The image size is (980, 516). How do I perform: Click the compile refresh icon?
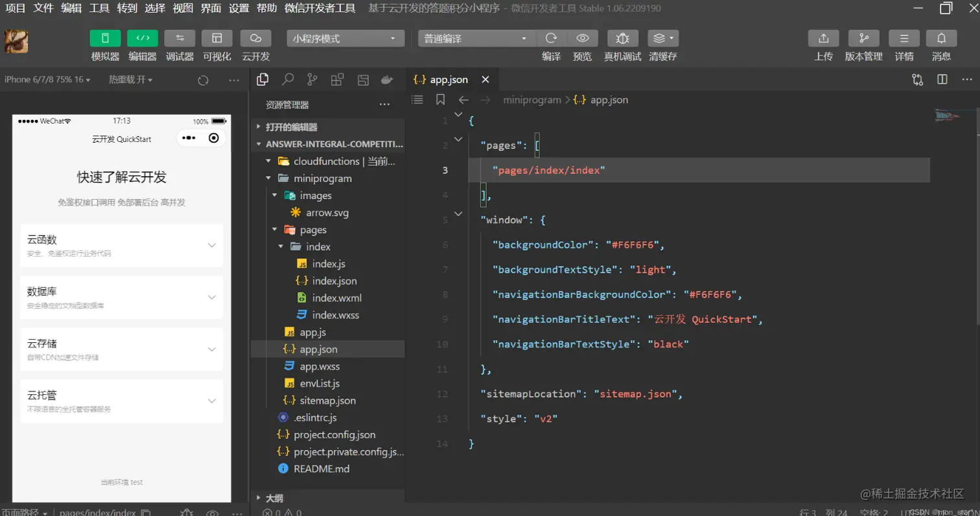551,38
